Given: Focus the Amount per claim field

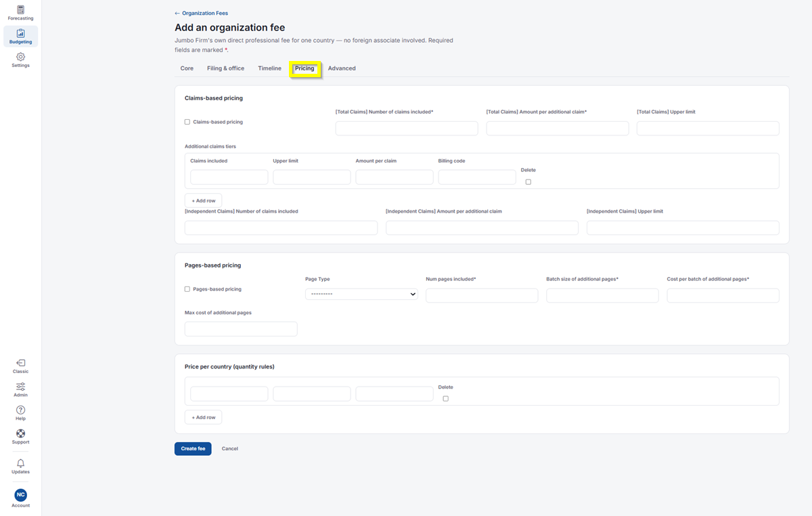Looking at the screenshot, I should (394, 177).
